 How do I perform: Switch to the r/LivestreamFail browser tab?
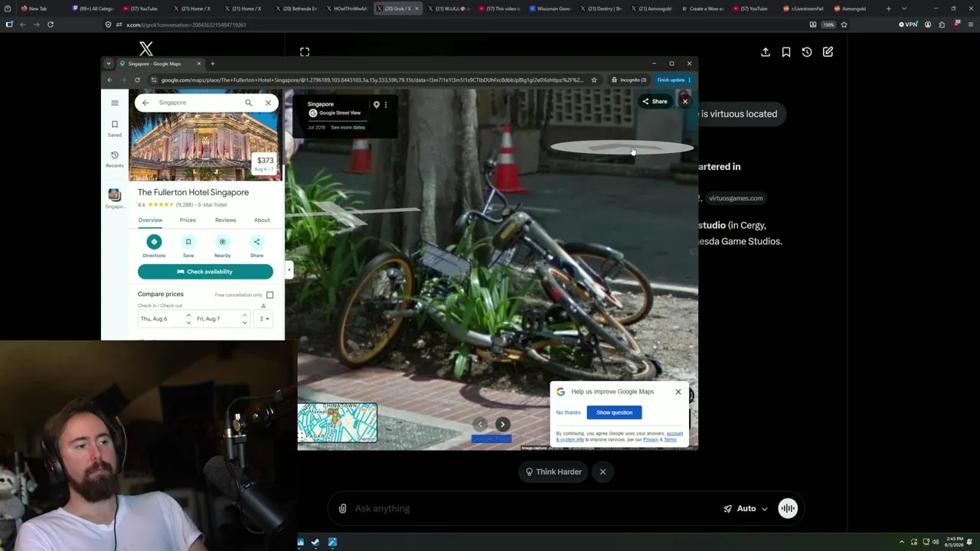coord(803,8)
